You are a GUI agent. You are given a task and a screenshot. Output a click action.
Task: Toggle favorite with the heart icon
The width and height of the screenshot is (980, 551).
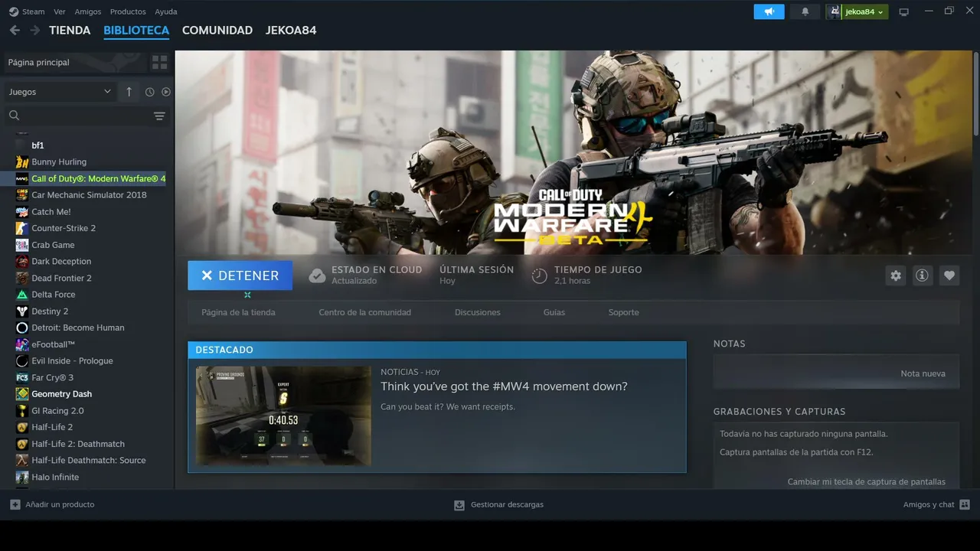point(949,275)
